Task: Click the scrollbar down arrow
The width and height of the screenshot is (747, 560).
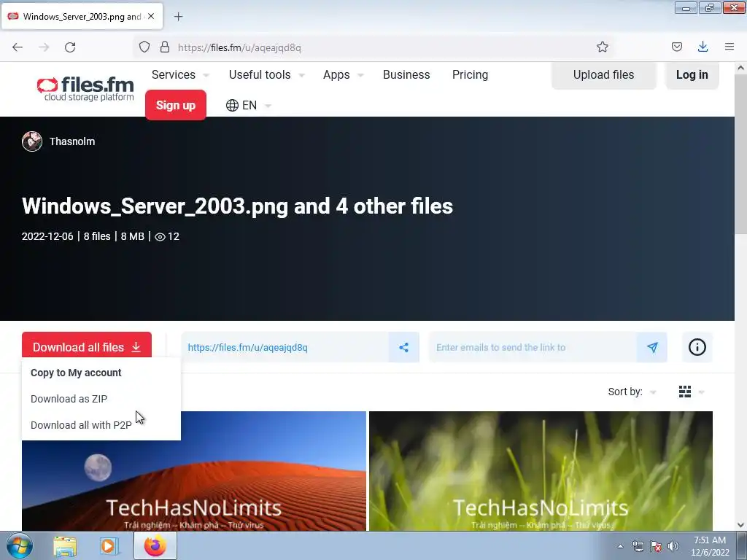Action: pyautogui.click(x=740, y=525)
